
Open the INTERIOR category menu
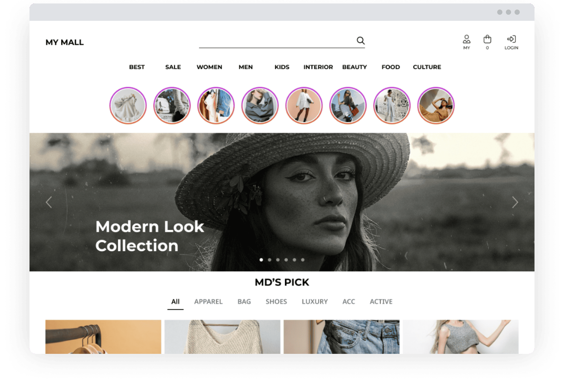(318, 67)
